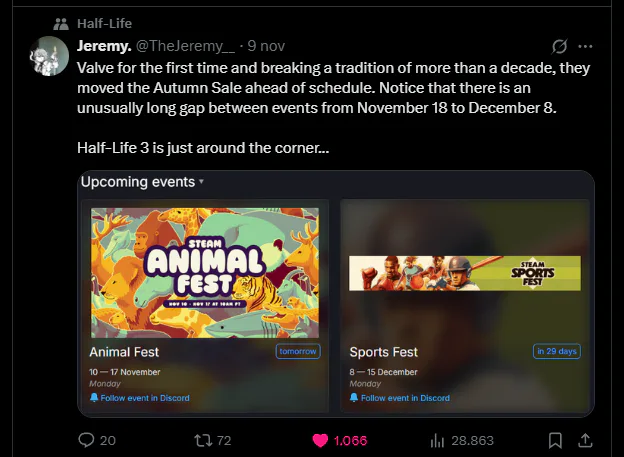Click the Grok circle-slash icon
The width and height of the screenshot is (624, 457).
(561, 46)
